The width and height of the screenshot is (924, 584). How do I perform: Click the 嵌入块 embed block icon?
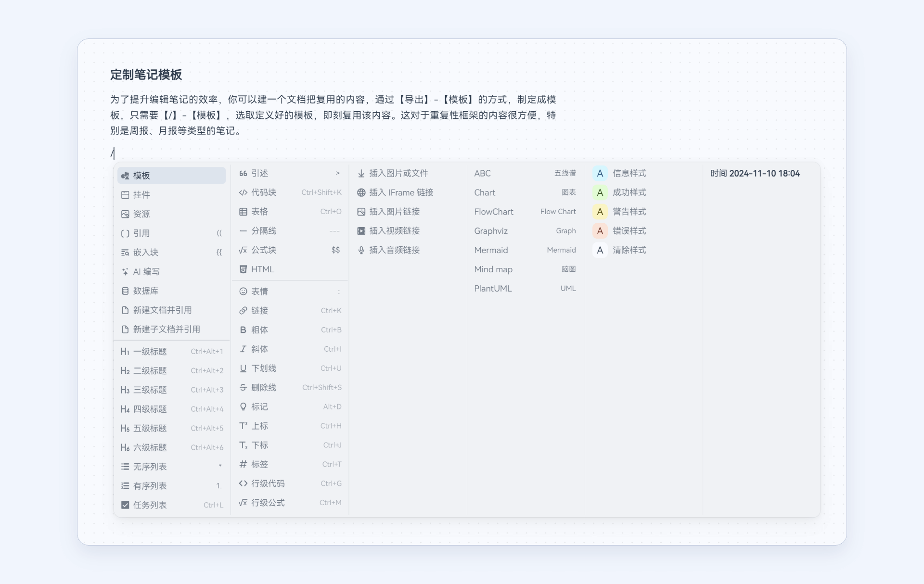[125, 253]
